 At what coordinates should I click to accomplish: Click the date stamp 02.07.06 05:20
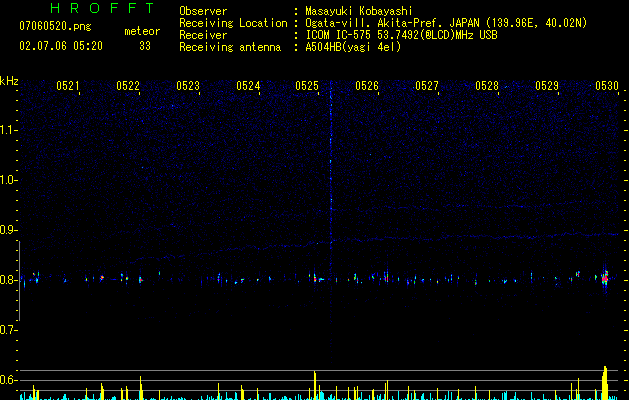(61, 46)
